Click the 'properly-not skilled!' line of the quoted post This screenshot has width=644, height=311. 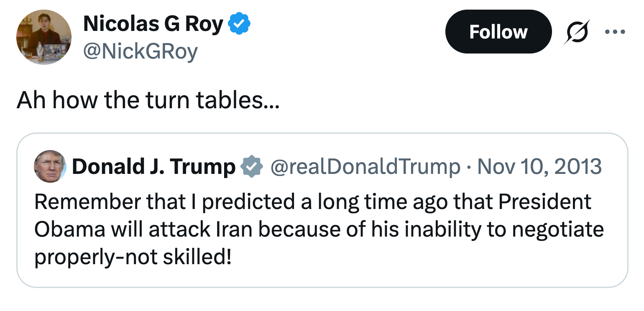click(132, 257)
